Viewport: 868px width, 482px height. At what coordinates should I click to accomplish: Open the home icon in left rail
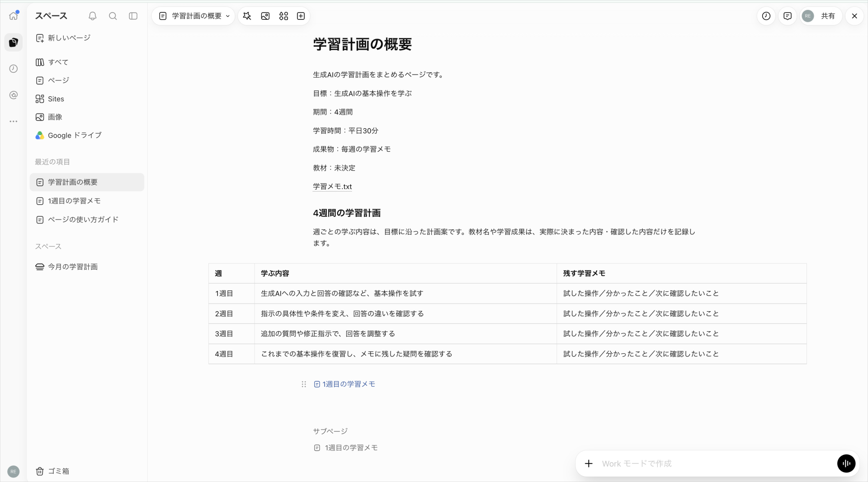pos(14,16)
